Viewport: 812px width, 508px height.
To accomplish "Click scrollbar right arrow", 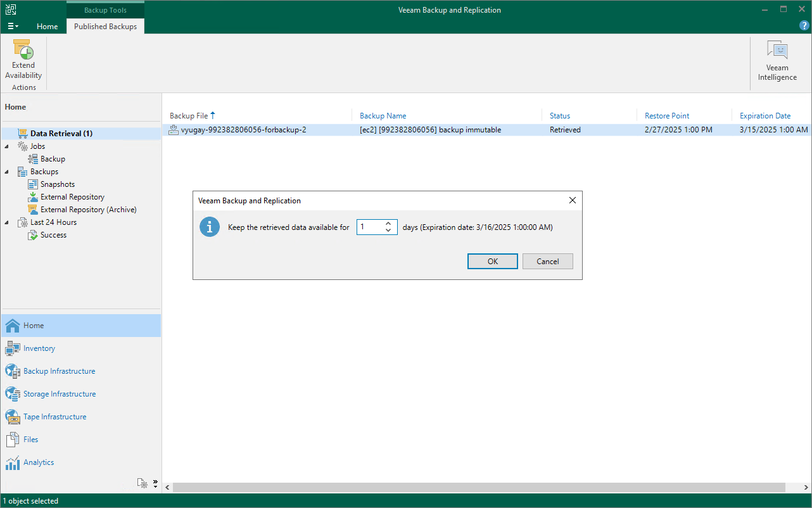I will pyautogui.click(x=806, y=488).
